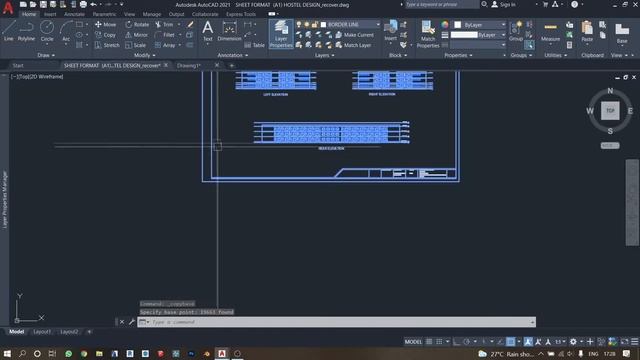Screen dimensions: 640x360
Task: Add new drawing tab with plus
Action: coord(231,65)
